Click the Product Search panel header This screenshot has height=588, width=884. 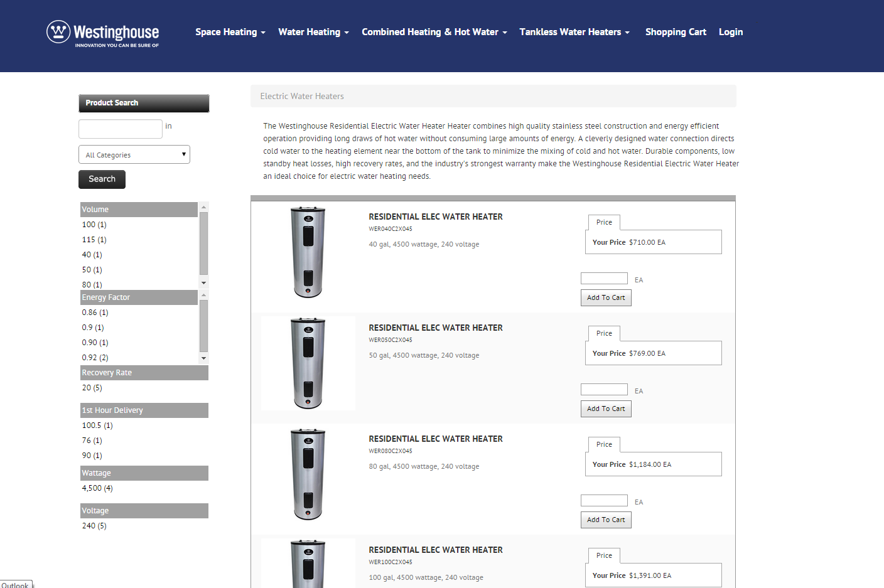[x=144, y=103]
